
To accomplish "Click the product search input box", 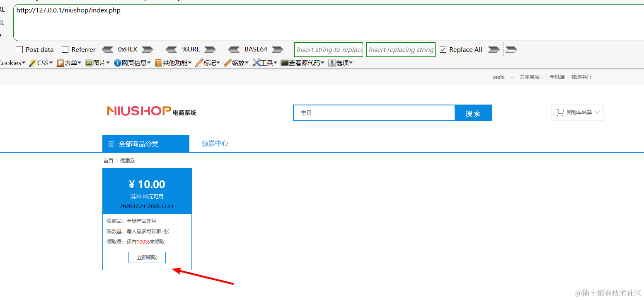I will pyautogui.click(x=389, y=113).
